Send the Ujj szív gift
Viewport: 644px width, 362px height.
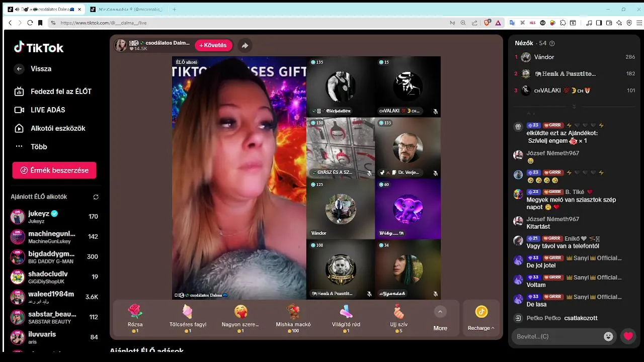coord(398,319)
